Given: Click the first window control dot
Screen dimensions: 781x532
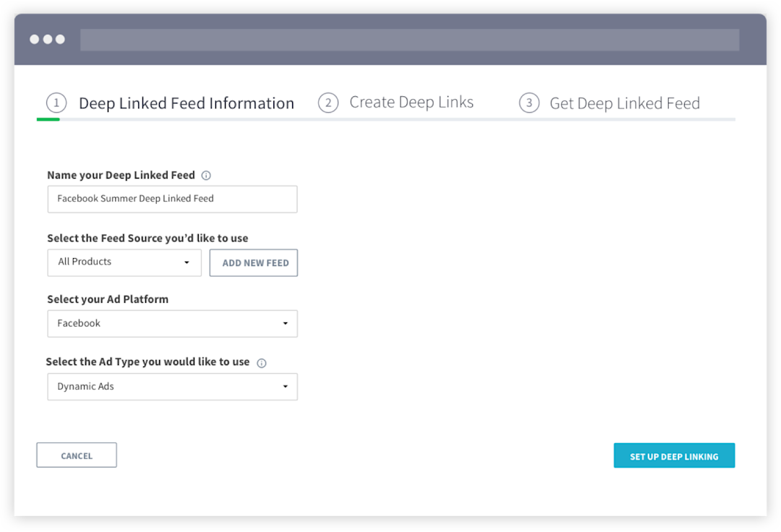Looking at the screenshot, I should (x=35, y=39).
